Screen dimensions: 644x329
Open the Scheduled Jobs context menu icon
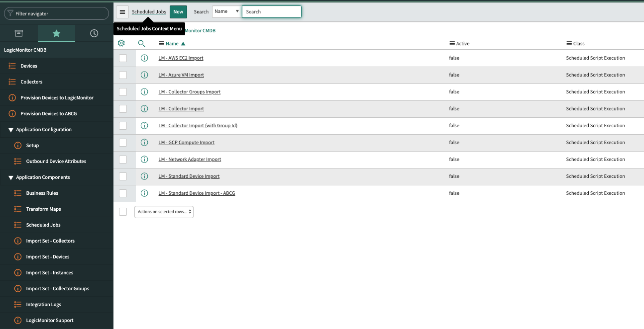point(122,12)
